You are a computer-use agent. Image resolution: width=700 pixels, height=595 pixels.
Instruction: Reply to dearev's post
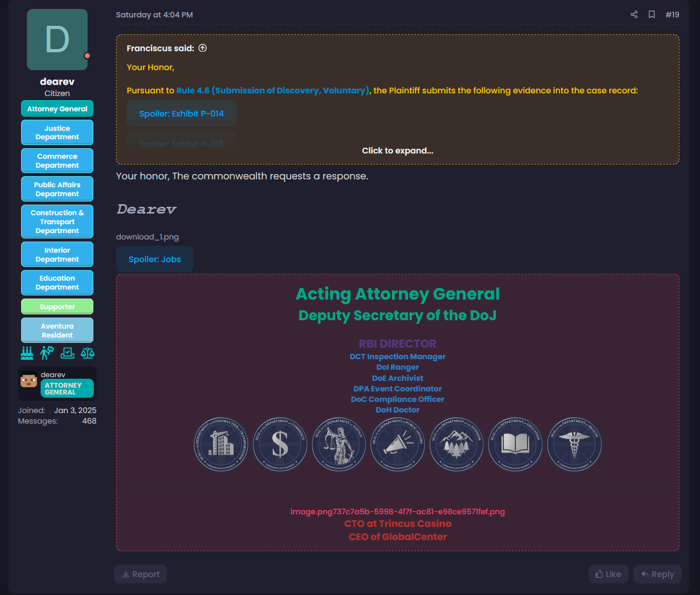click(x=657, y=574)
